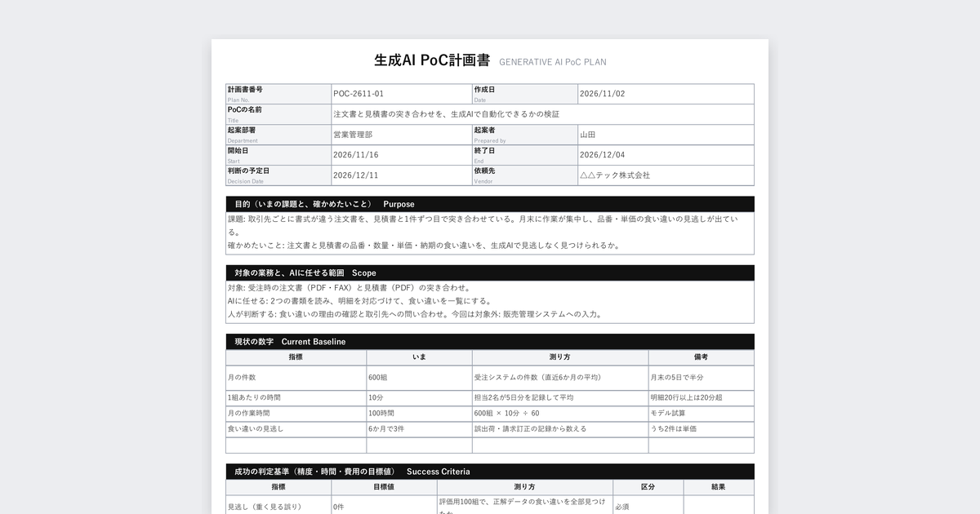Click criteria column header 結果
Screen dimensions: 980x514
pyautogui.click(x=719, y=487)
